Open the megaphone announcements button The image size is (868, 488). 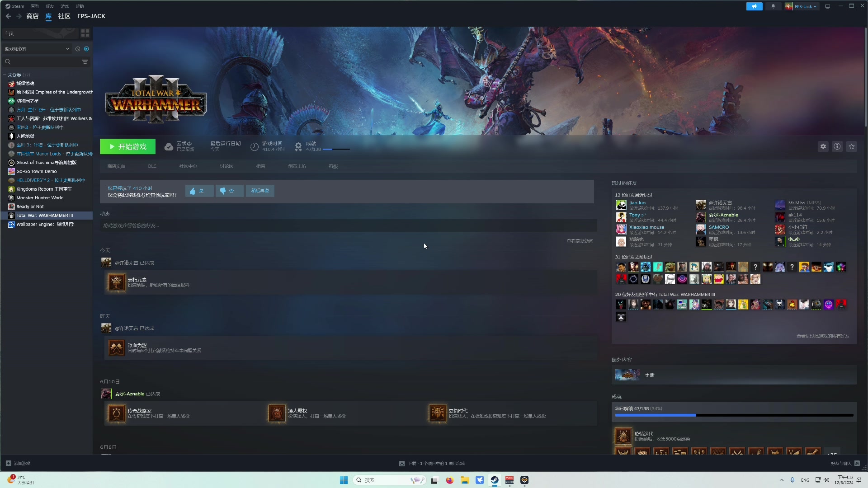(x=754, y=6)
